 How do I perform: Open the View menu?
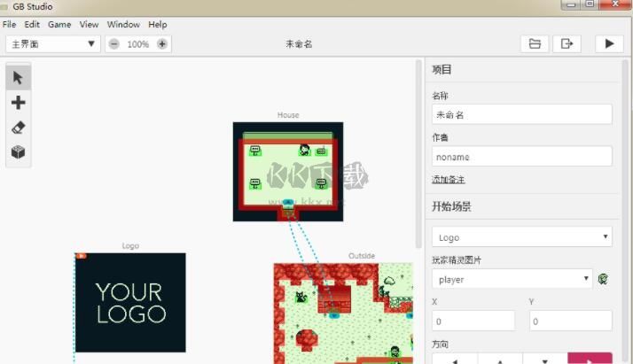(x=89, y=25)
